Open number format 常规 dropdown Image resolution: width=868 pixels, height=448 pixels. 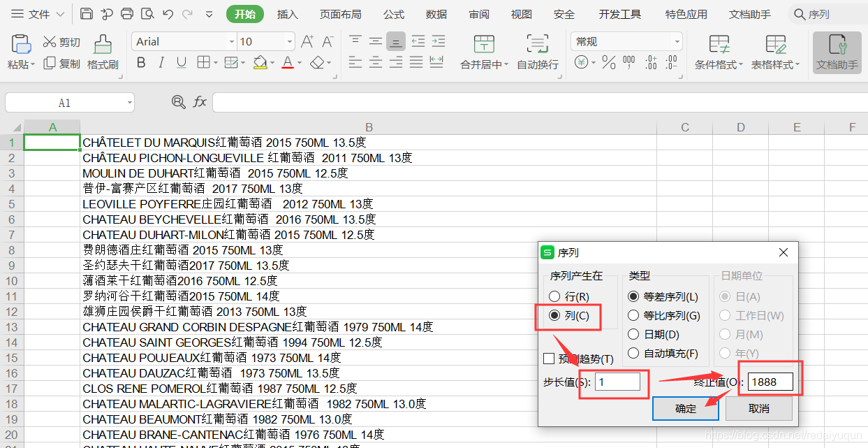pyautogui.click(x=677, y=42)
